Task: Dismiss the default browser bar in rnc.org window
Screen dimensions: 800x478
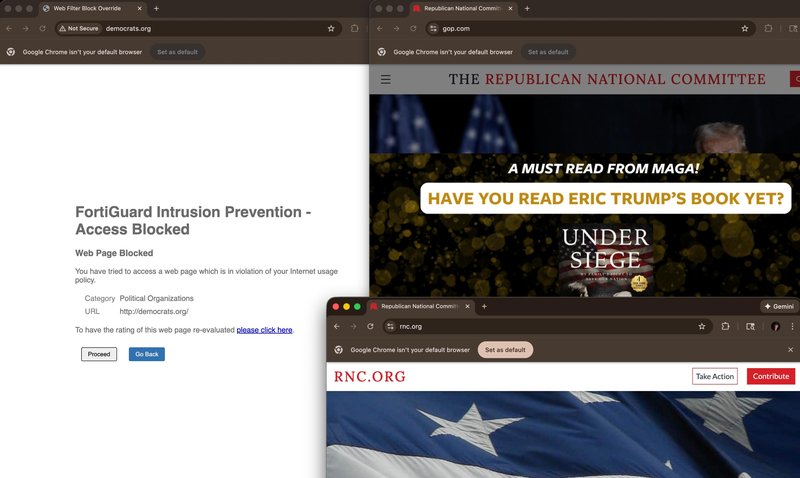Action: [x=790, y=350]
